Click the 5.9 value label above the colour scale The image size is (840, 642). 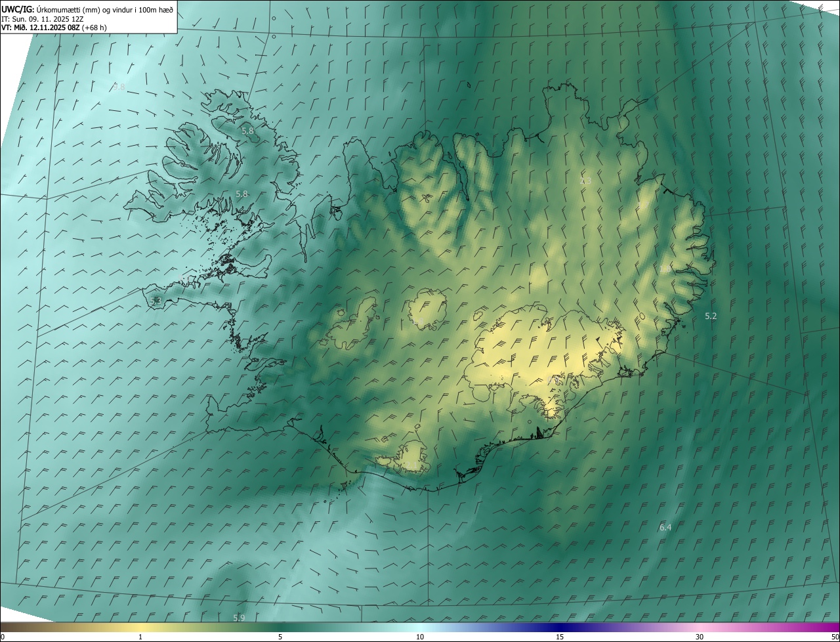coord(239,618)
